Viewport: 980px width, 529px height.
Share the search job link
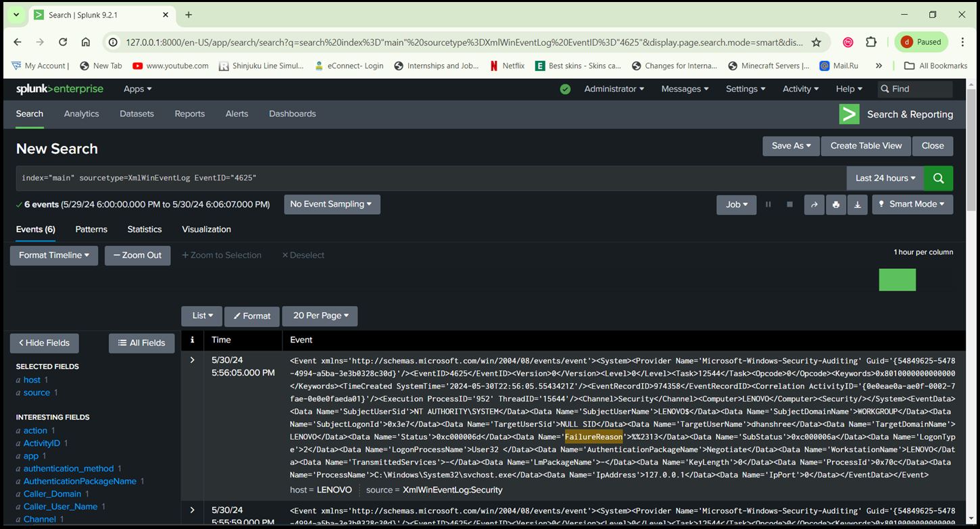[x=814, y=204]
